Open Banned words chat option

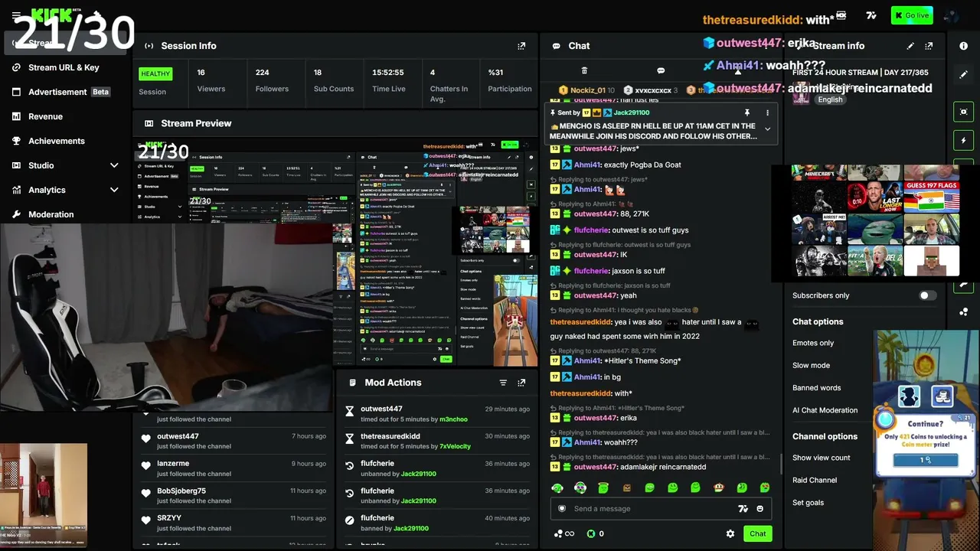pos(816,388)
